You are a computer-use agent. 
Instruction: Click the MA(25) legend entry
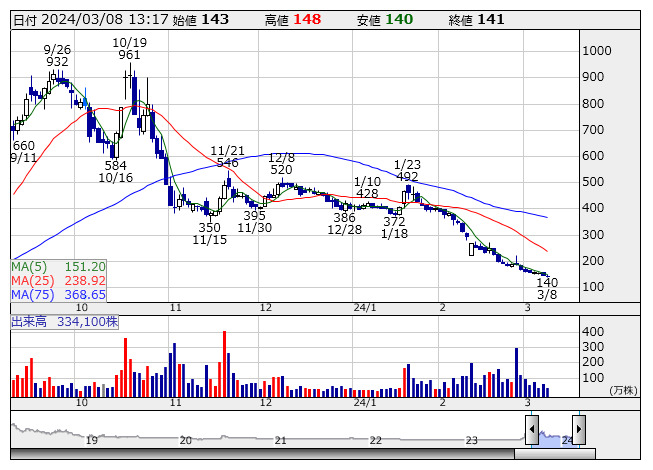coord(58,281)
